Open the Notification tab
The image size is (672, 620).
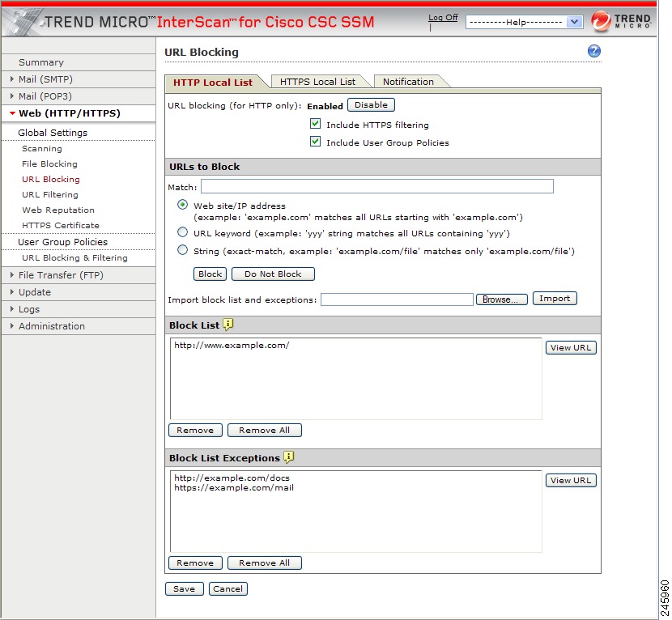click(x=408, y=82)
